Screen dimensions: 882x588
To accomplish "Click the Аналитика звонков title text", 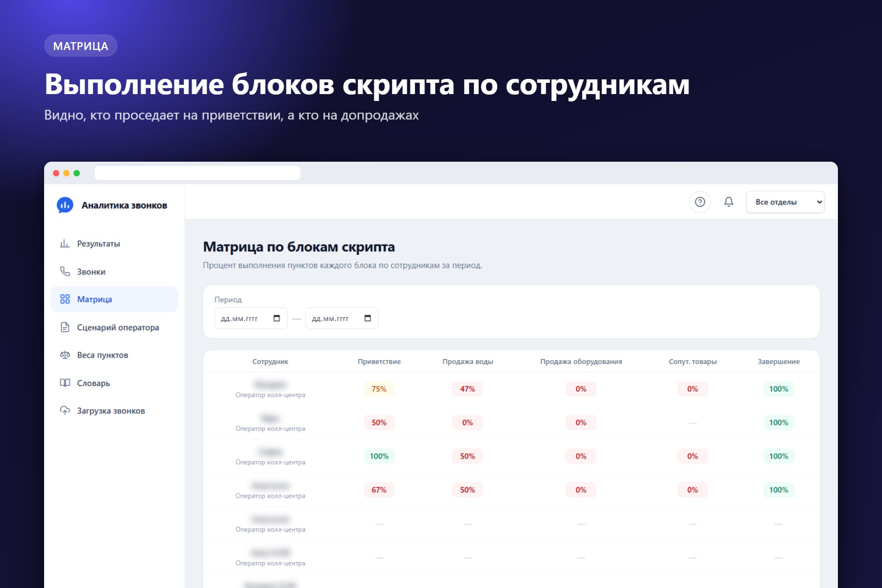I will [124, 205].
